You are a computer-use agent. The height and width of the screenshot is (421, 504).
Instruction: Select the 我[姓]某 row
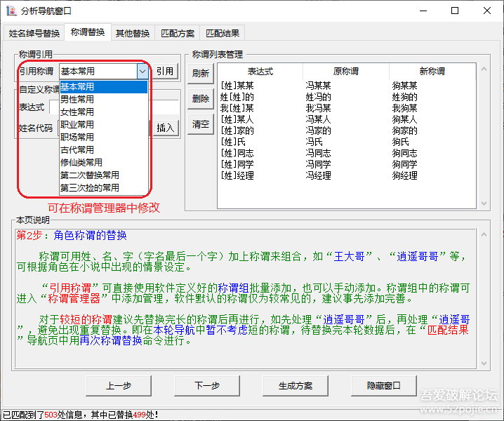pyautogui.click(x=347, y=108)
